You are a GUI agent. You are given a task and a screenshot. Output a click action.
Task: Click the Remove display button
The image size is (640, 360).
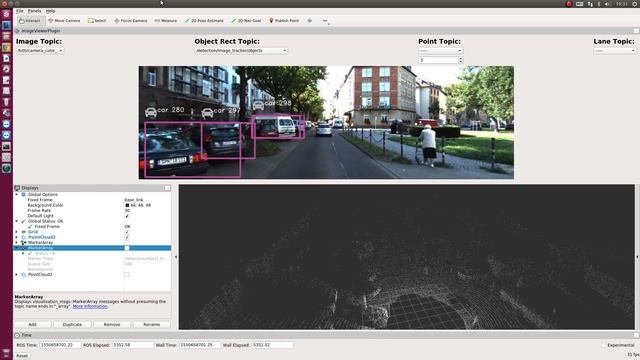point(112,324)
